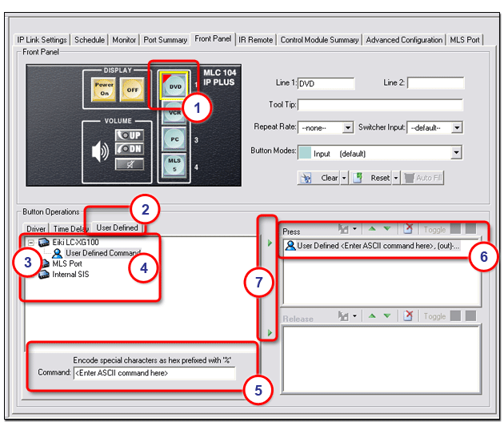Image resolution: width=504 pixels, height=430 pixels.
Task: Click the Reset button
Action: coord(371,178)
